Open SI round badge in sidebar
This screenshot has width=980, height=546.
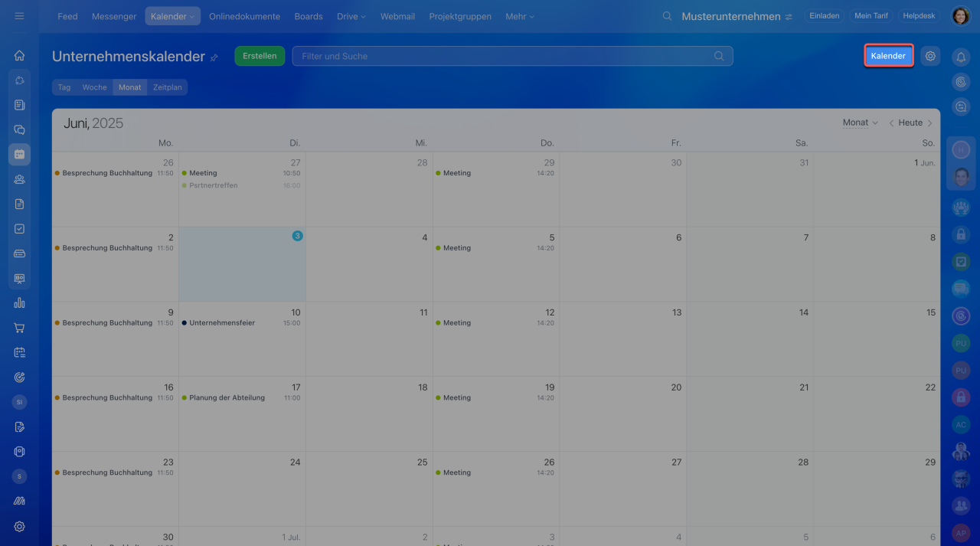(x=19, y=401)
